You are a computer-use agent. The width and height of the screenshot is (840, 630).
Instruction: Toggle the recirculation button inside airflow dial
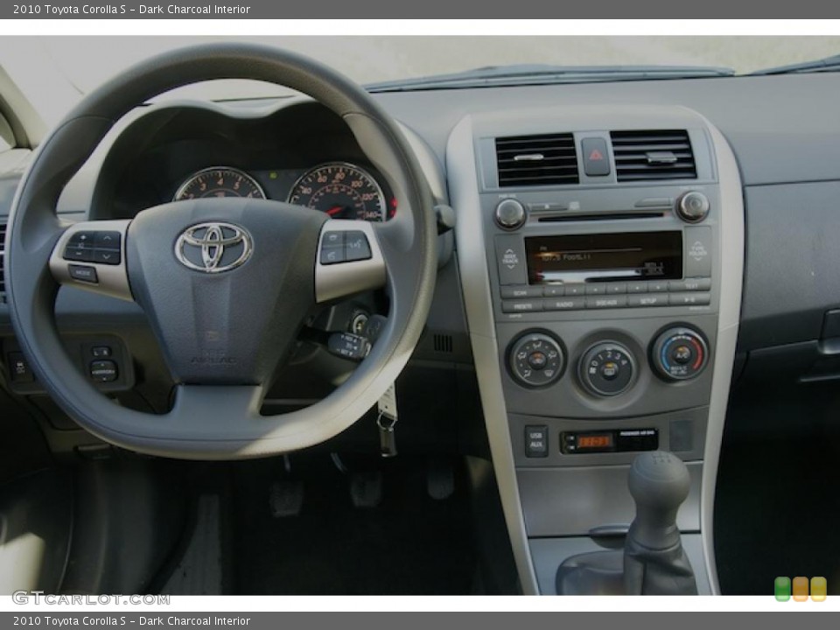click(536, 360)
